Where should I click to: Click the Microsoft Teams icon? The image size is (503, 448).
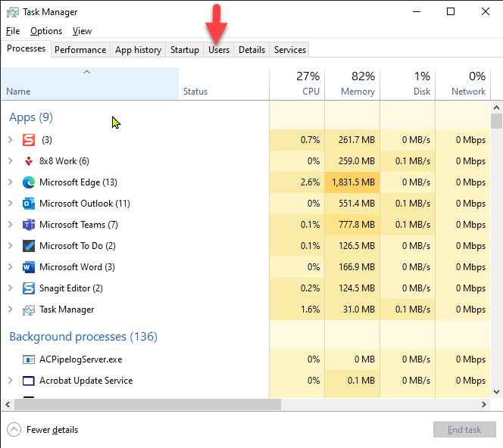pos(29,225)
